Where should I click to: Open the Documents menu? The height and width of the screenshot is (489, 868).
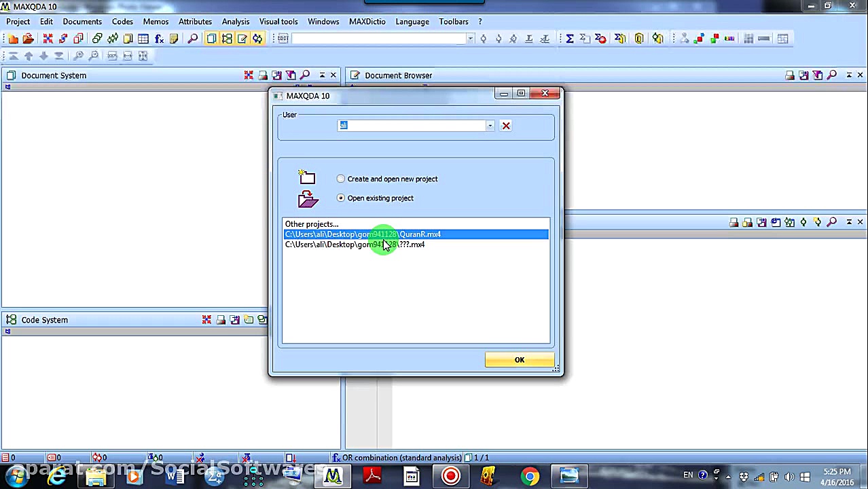coord(82,22)
